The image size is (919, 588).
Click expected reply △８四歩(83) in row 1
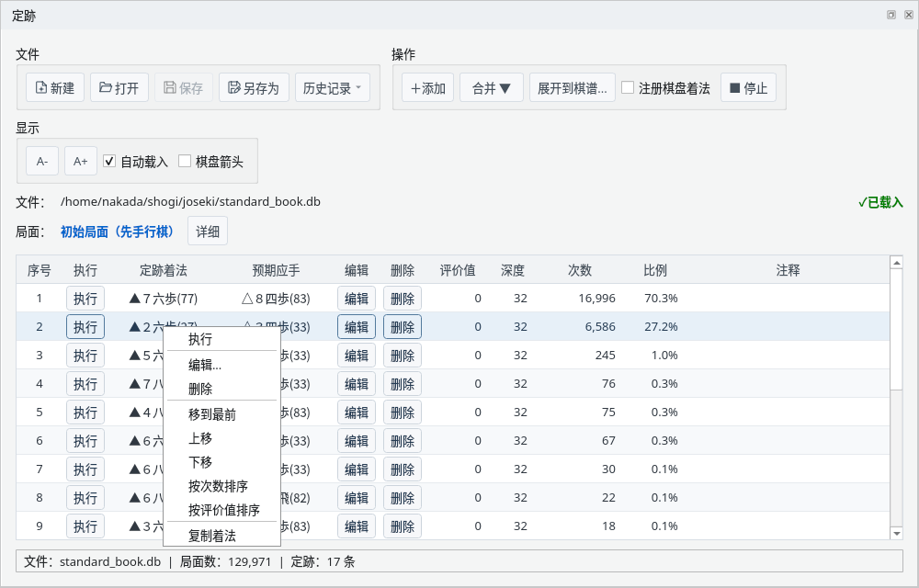[x=276, y=299]
